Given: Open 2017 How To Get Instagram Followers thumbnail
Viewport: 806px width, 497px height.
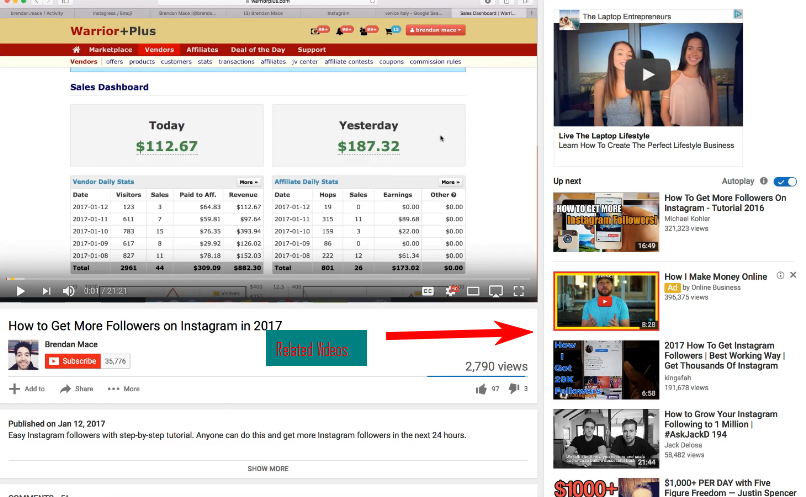Looking at the screenshot, I should 606,370.
